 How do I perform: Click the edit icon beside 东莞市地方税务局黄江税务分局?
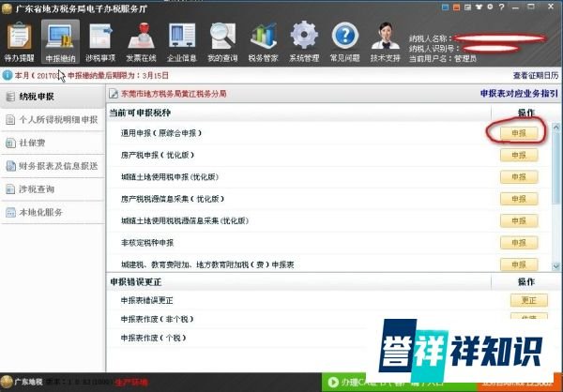(x=114, y=94)
